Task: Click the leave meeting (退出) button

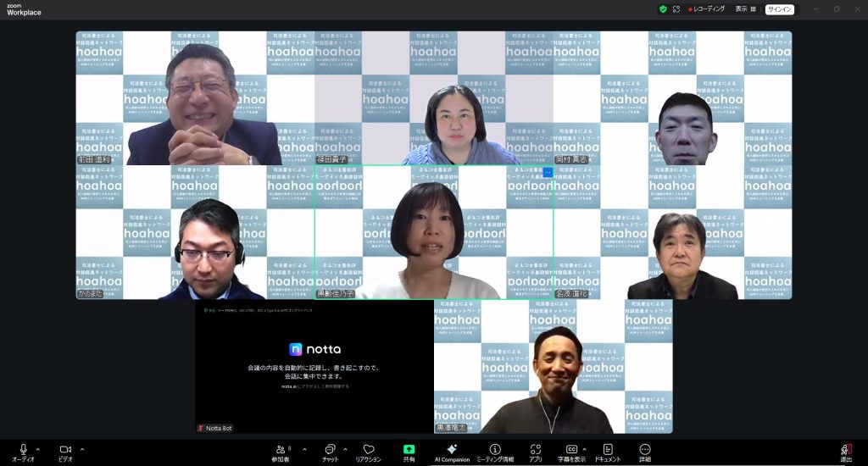Action: (x=845, y=451)
